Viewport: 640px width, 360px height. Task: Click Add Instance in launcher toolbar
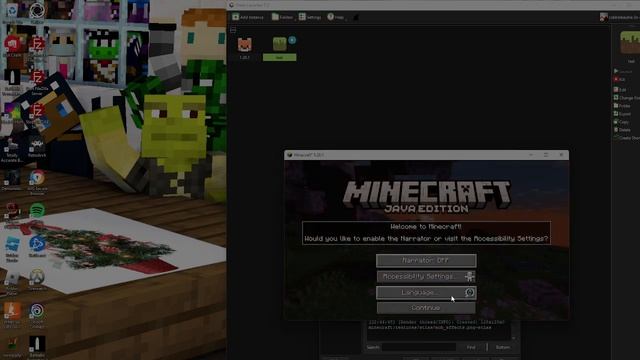tap(248, 17)
